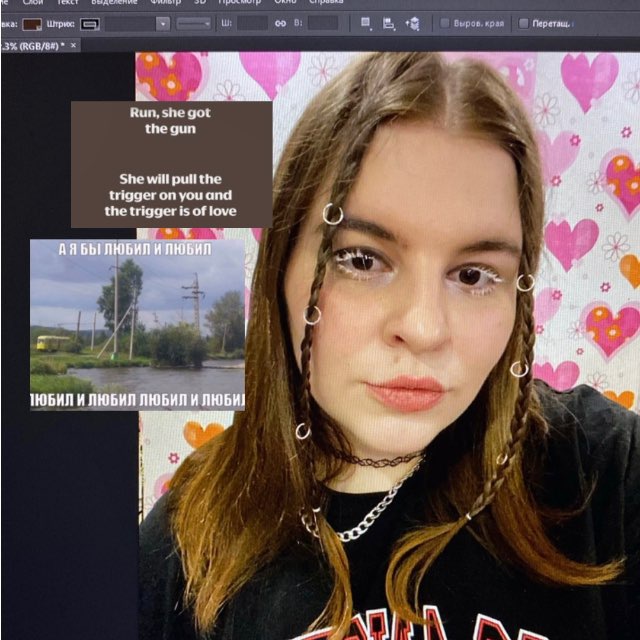640x640 pixels.
Task: Open the path arrangement icon
Action: coord(414,23)
